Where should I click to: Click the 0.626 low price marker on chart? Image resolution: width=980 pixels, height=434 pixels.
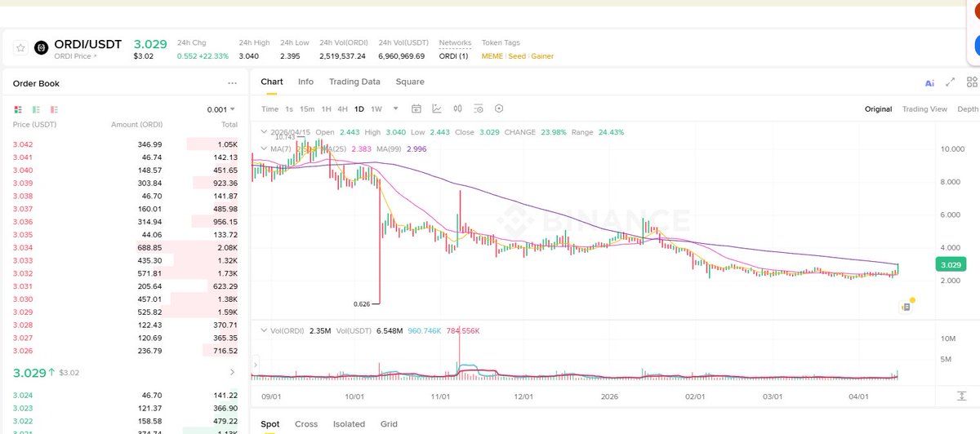coord(362,303)
